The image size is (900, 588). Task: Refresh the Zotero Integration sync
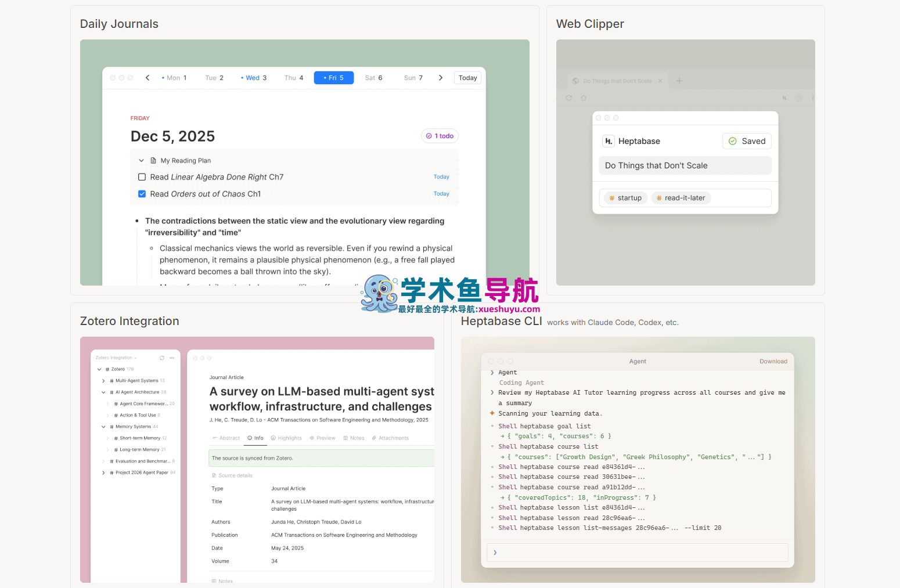click(162, 358)
